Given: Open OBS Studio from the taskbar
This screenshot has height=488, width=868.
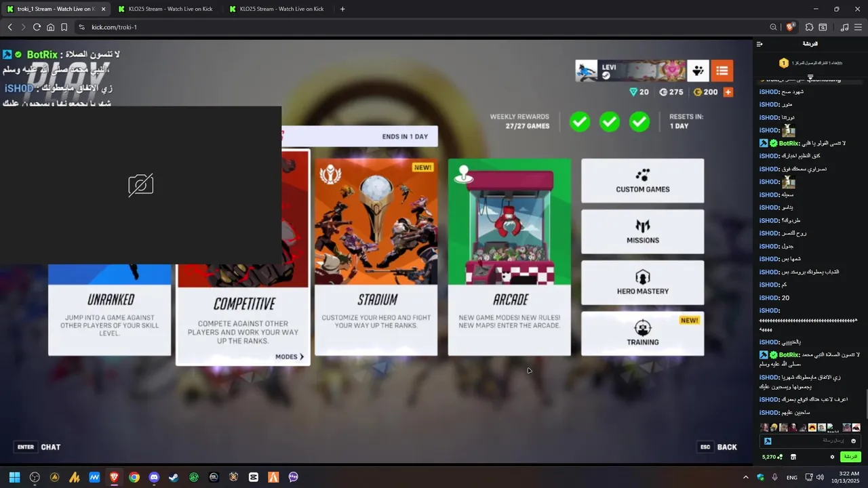Looking at the screenshot, I should click(x=35, y=477).
